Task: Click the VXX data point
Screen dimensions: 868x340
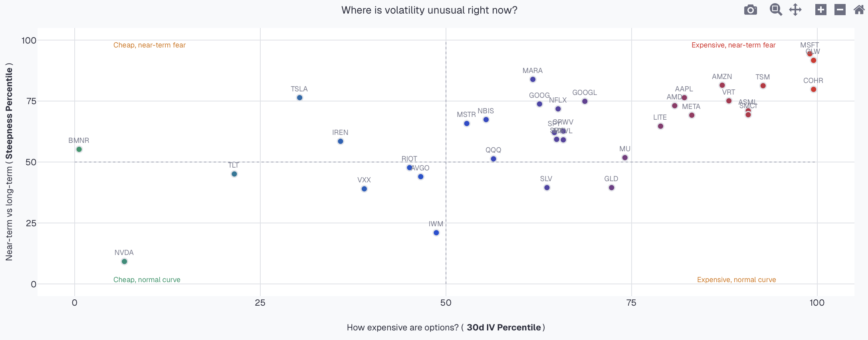Action: (364, 189)
